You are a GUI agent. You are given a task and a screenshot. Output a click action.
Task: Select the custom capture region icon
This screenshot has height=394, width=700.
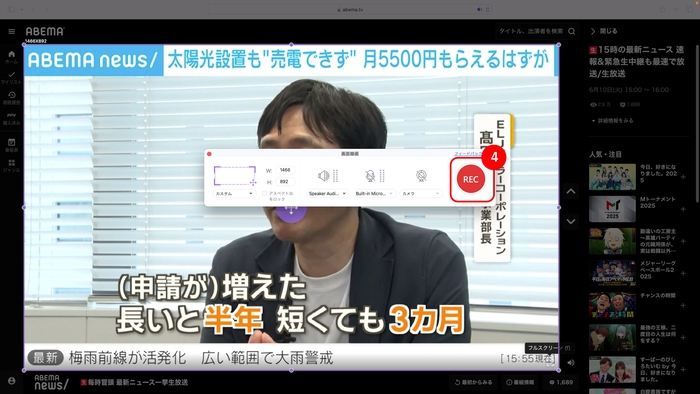235,176
